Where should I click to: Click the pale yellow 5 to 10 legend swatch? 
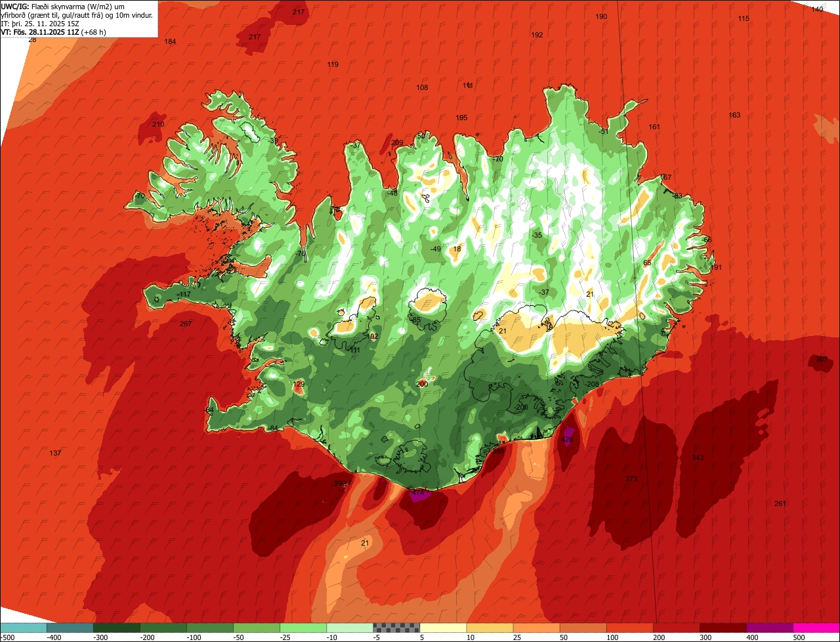(443, 628)
